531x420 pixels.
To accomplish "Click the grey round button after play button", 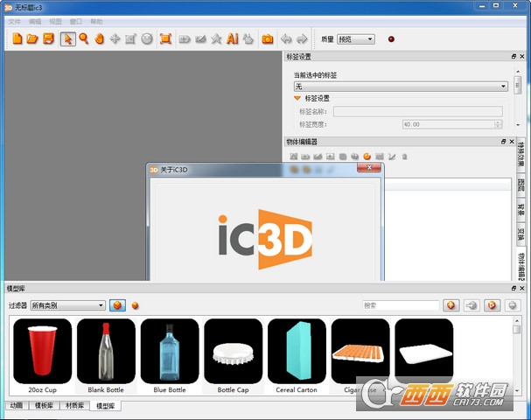I will pos(513,305).
